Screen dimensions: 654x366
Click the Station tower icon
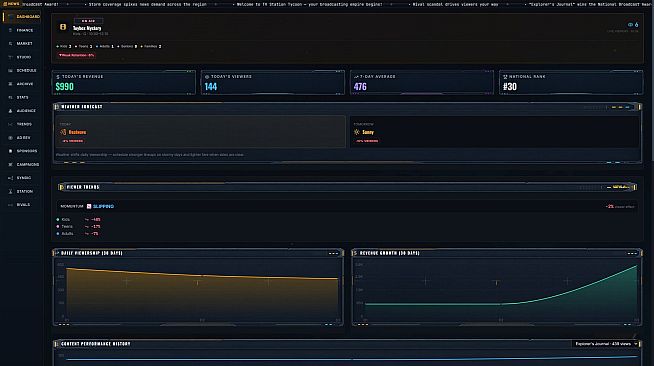10,191
